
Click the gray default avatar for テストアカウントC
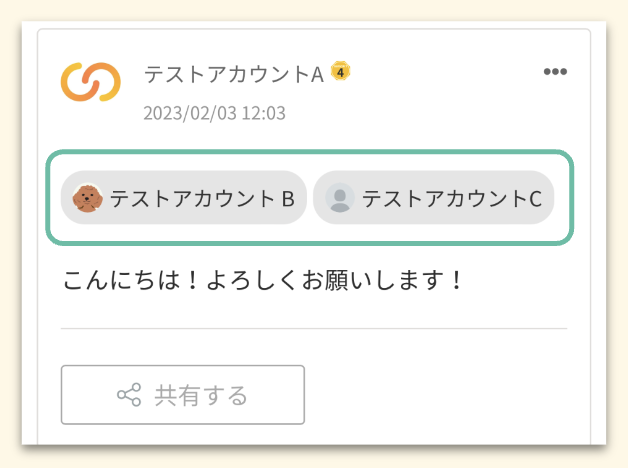point(340,198)
